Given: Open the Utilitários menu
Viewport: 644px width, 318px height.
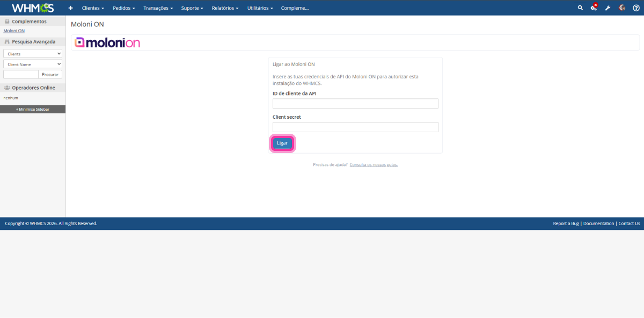Looking at the screenshot, I should (260, 8).
